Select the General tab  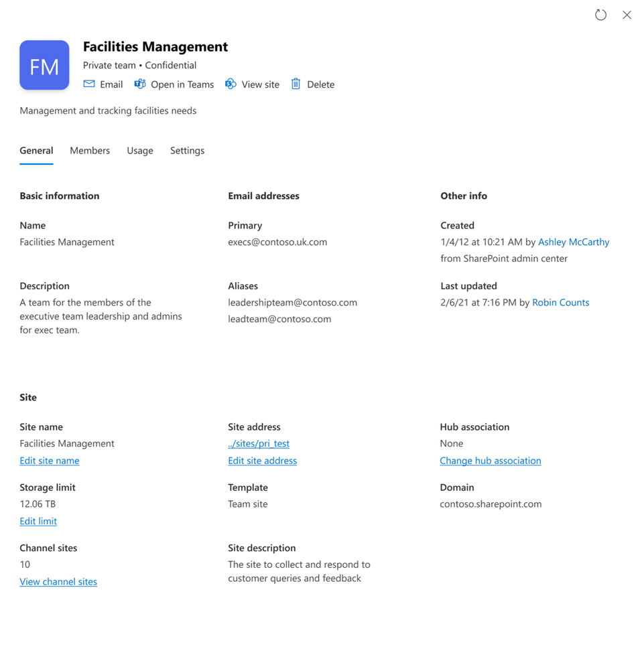click(x=36, y=151)
